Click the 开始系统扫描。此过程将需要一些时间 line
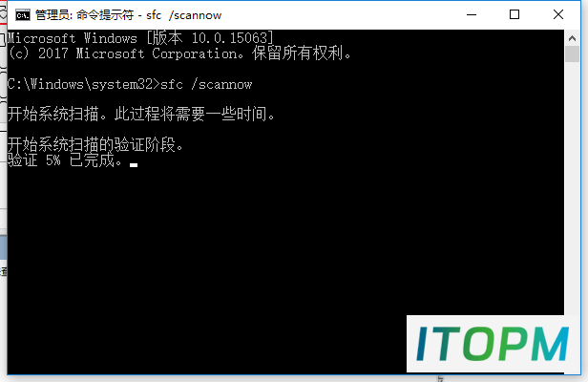This screenshot has width=588, height=382. point(141,114)
